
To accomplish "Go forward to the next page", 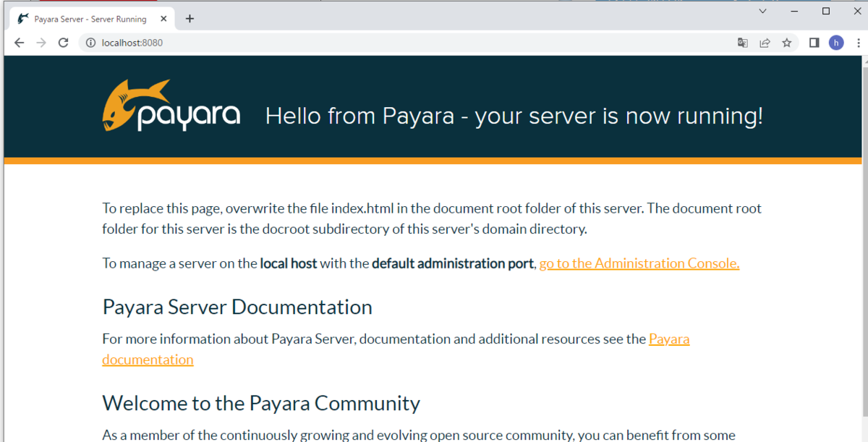I will click(41, 43).
